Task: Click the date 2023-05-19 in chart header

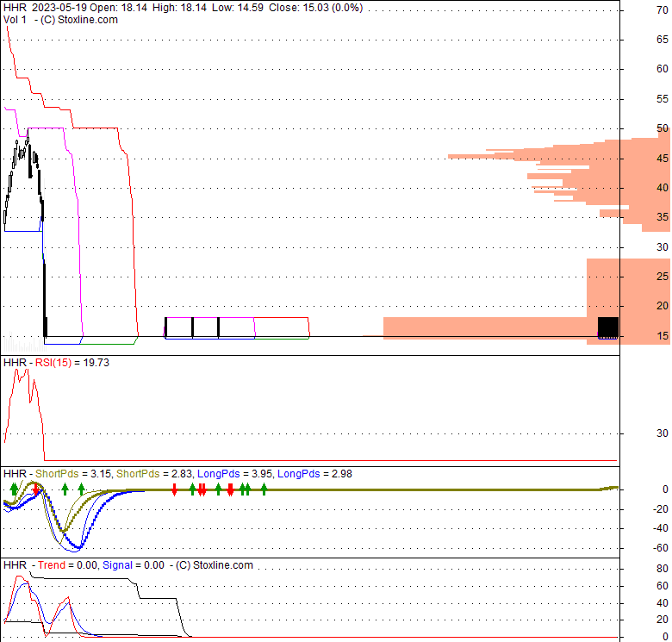Action: 59,8
